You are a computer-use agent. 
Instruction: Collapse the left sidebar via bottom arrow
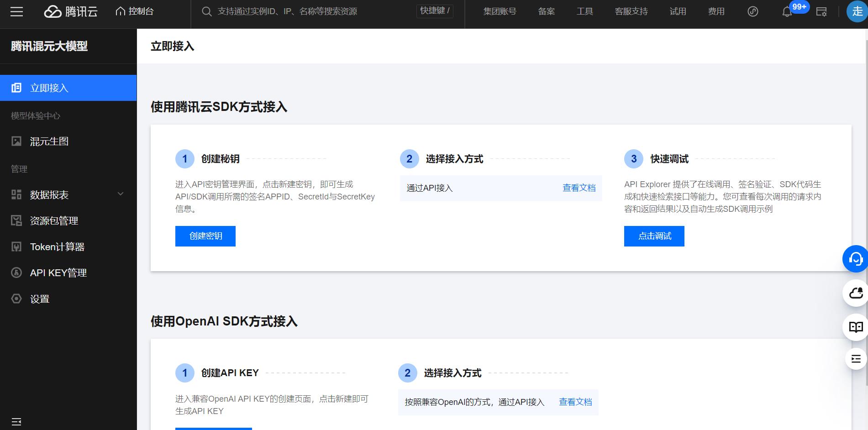click(x=16, y=420)
